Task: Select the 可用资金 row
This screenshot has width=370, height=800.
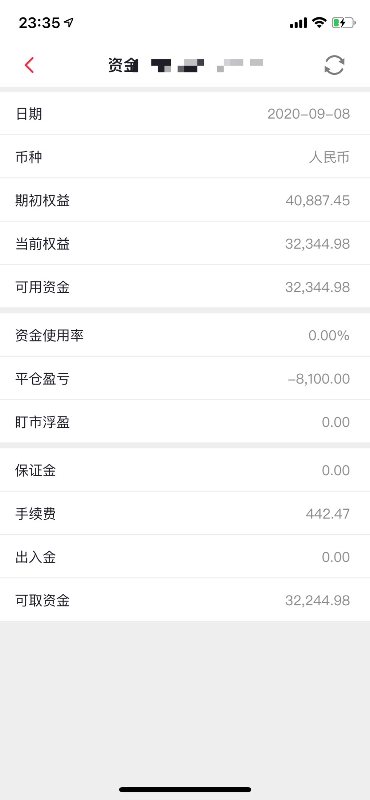Action: 185,287
